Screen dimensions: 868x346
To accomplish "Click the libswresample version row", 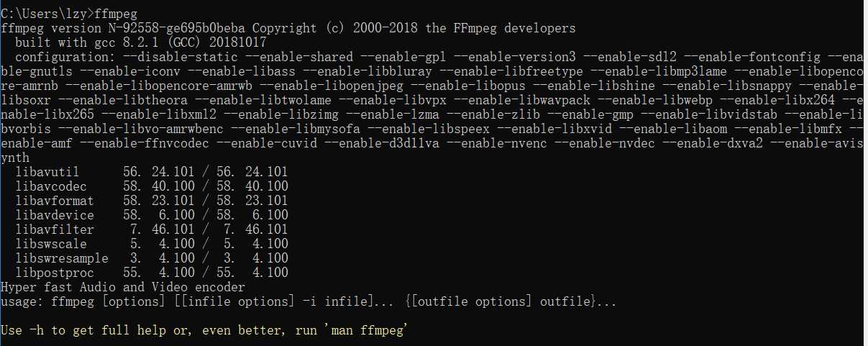I will point(152,258).
